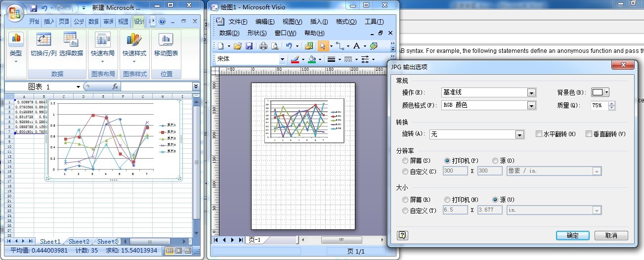Click the Visio print icon
This screenshot has width=644, height=260.
(263, 46)
